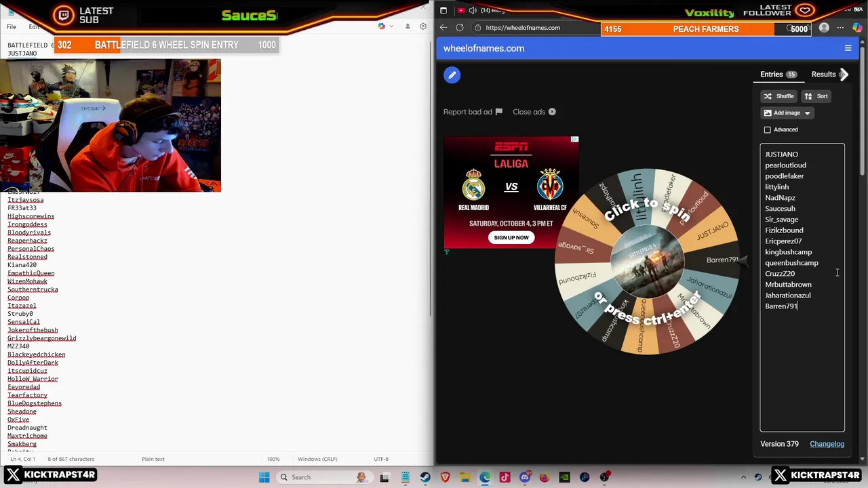Reload the wheelofnames page
Image resolution: width=868 pixels, height=488 pixels.
460,28
